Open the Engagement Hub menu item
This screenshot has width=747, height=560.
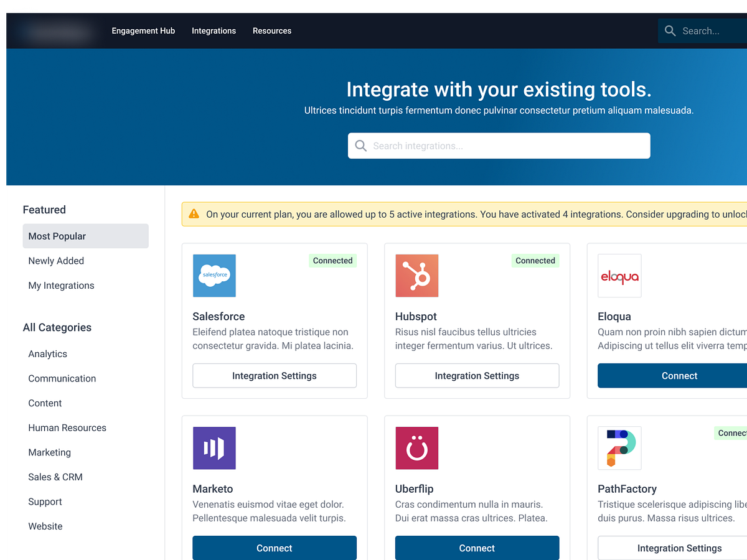[143, 30]
